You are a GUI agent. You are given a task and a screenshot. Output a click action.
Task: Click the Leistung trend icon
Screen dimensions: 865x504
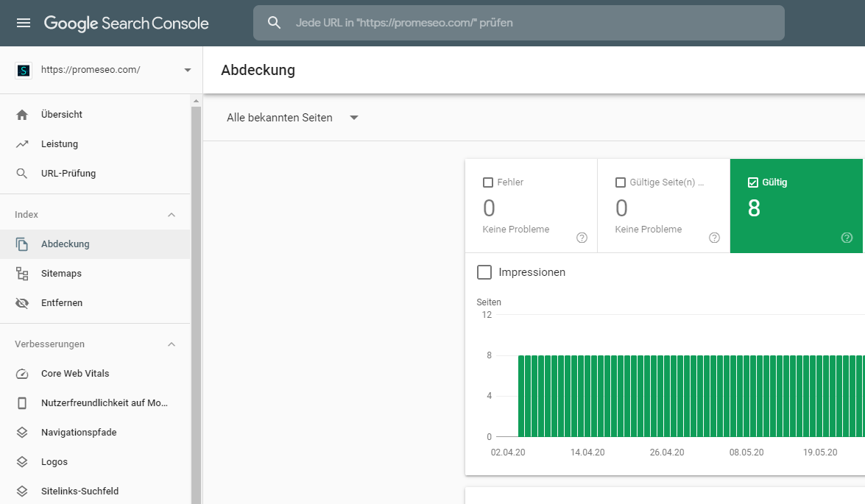[x=22, y=144]
